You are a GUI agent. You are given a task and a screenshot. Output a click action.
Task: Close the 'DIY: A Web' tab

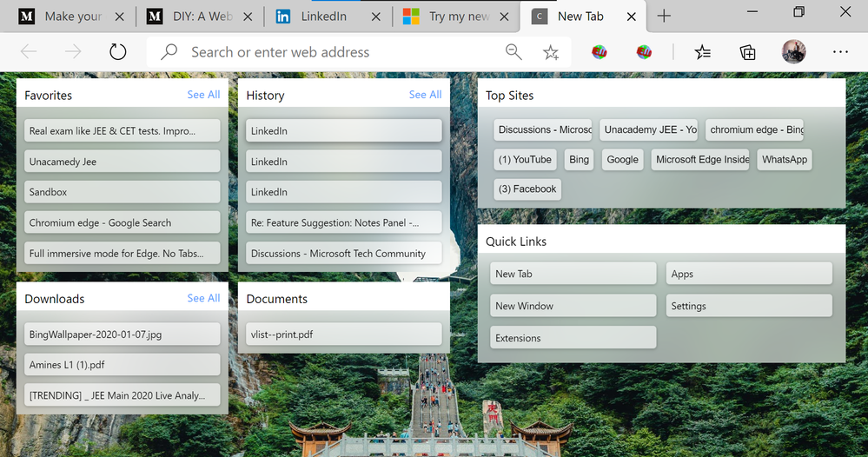pos(248,17)
